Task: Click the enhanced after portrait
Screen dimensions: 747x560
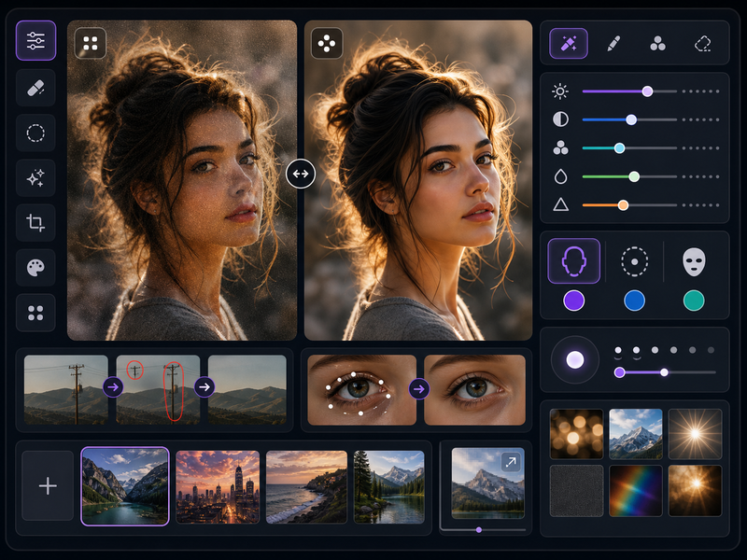Action: coord(418,180)
